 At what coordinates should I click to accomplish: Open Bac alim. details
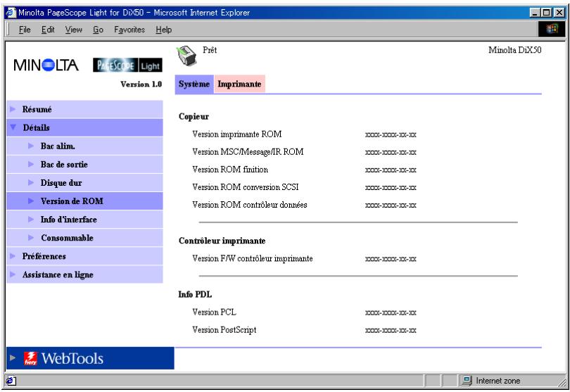[84, 146]
